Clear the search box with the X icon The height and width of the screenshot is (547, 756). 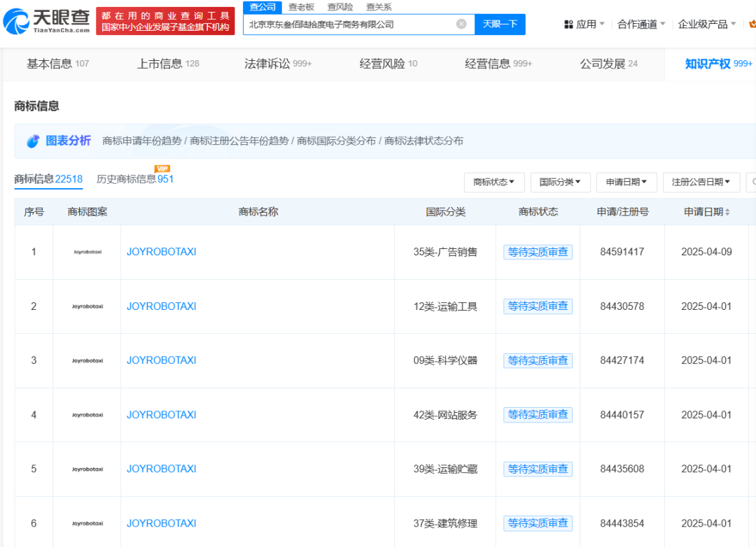[x=461, y=24]
